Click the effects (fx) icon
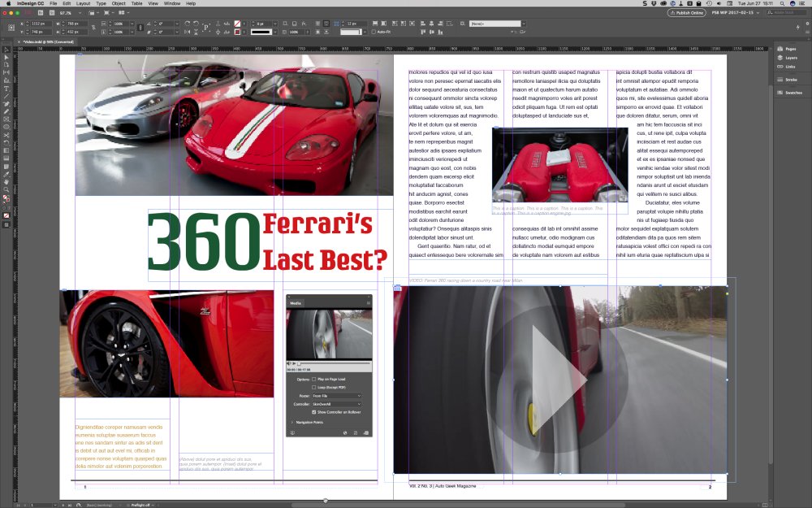Viewport: 812px width, 508px height. coord(304,24)
